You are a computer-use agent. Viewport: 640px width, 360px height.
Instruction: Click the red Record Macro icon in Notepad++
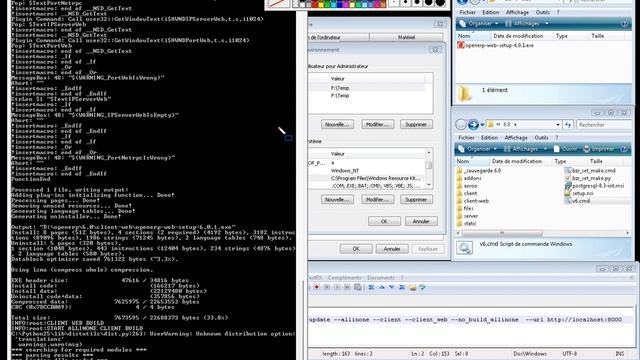(x=316, y=287)
